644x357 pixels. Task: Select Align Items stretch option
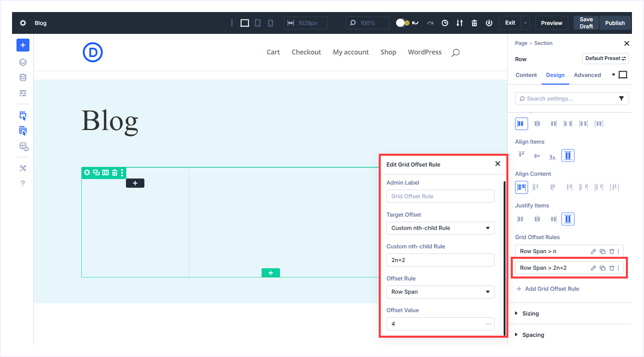pyautogui.click(x=568, y=155)
